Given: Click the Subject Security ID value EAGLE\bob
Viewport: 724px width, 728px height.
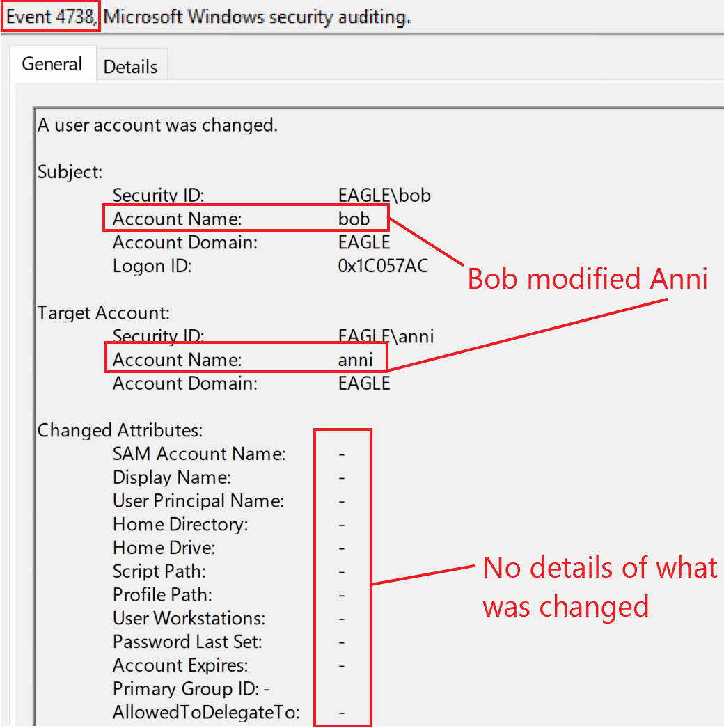Looking at the screenshot, I should coord(384,196).
